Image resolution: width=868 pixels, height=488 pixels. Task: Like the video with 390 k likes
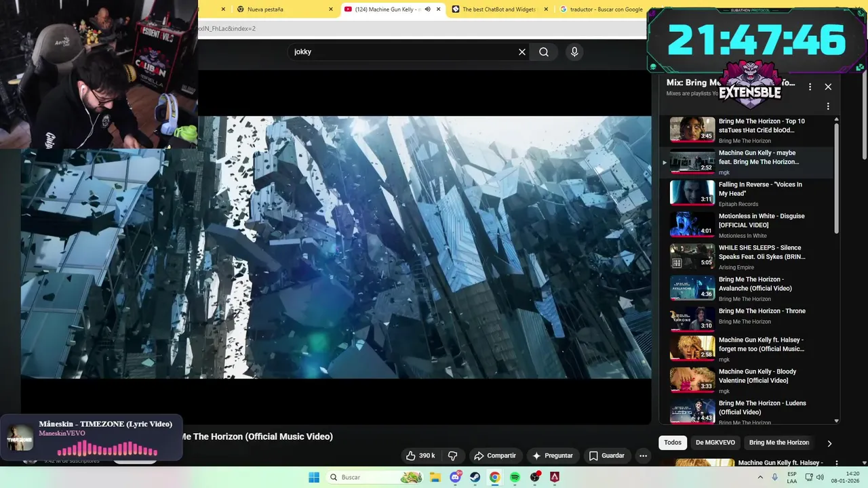click(420, 455)
